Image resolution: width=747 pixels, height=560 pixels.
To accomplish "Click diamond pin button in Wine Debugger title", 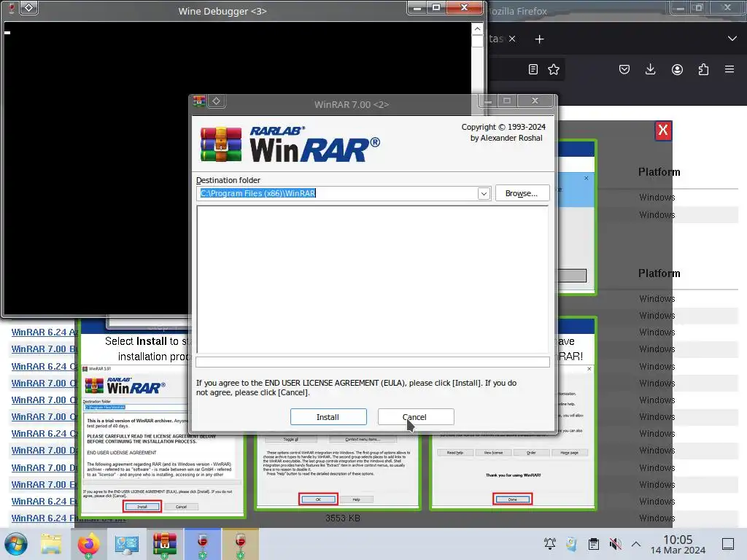I will click(x=28, y=7).
